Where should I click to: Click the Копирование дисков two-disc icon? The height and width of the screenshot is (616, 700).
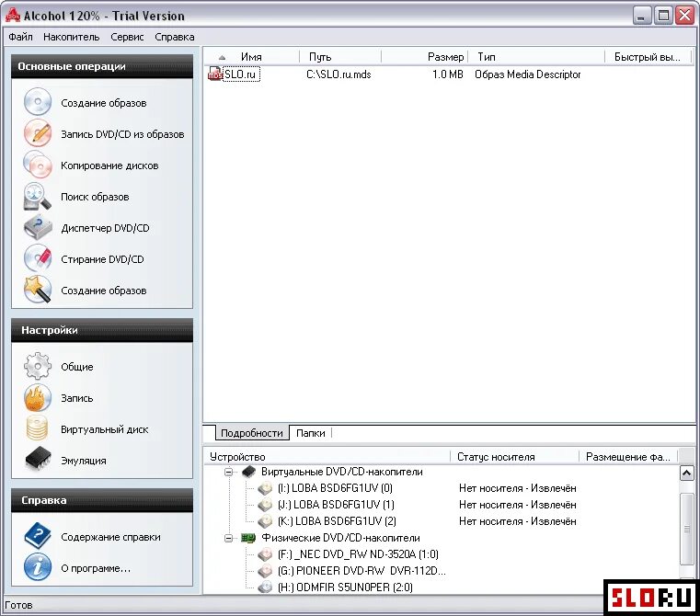[x=38, y=165]
